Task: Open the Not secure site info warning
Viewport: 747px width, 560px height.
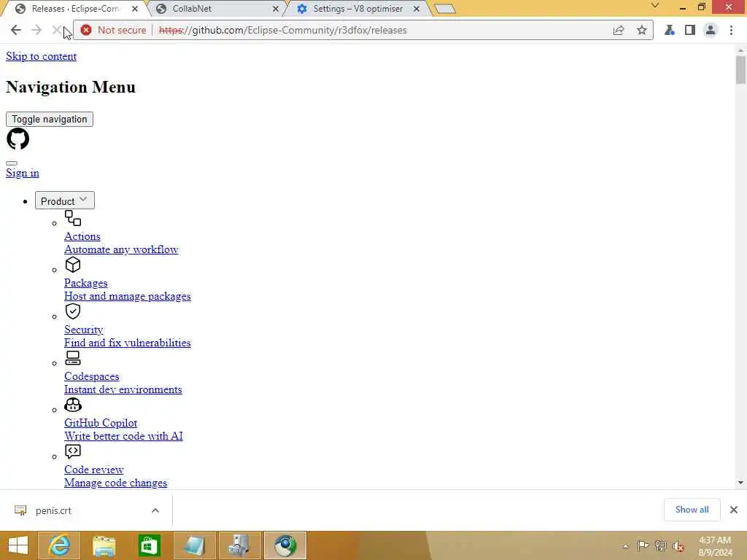Action: [x=113, y=30]
